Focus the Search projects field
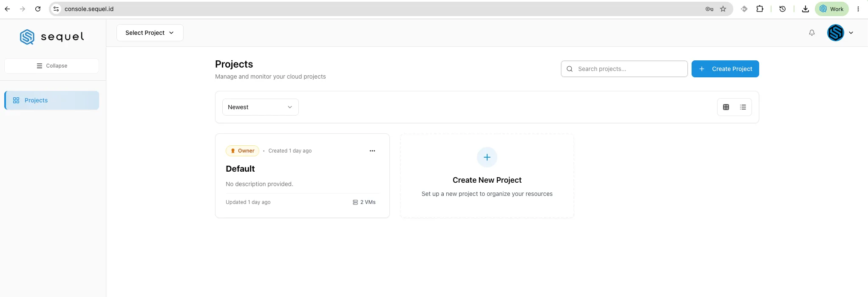Viewport: 868px width, 297px height. [624, 69]
